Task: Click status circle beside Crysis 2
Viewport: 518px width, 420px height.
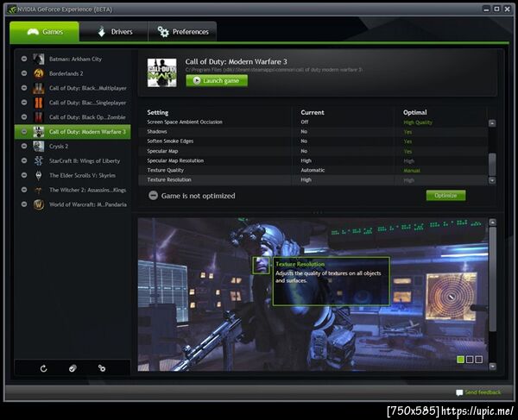Action: click(24, 146)
